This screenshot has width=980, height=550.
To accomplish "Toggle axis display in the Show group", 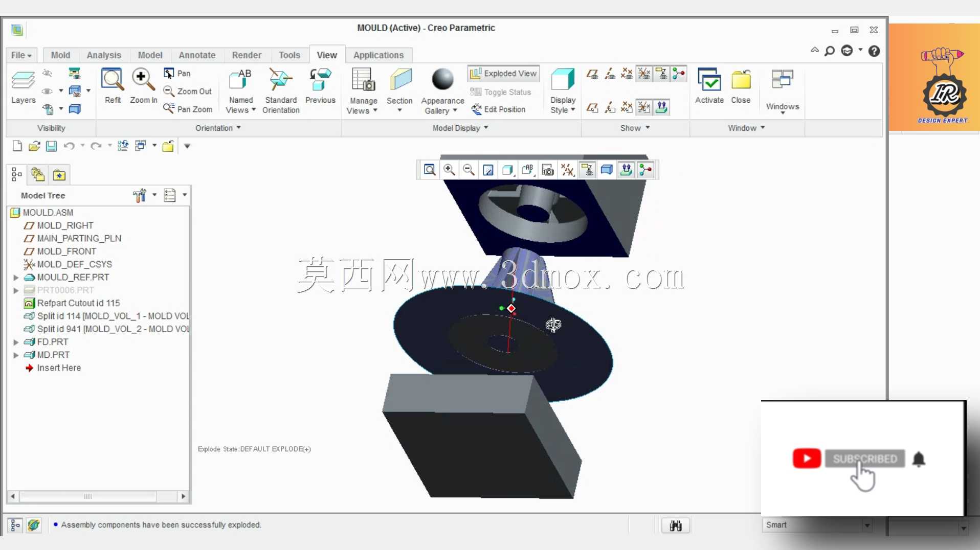I will click(610, 74).
